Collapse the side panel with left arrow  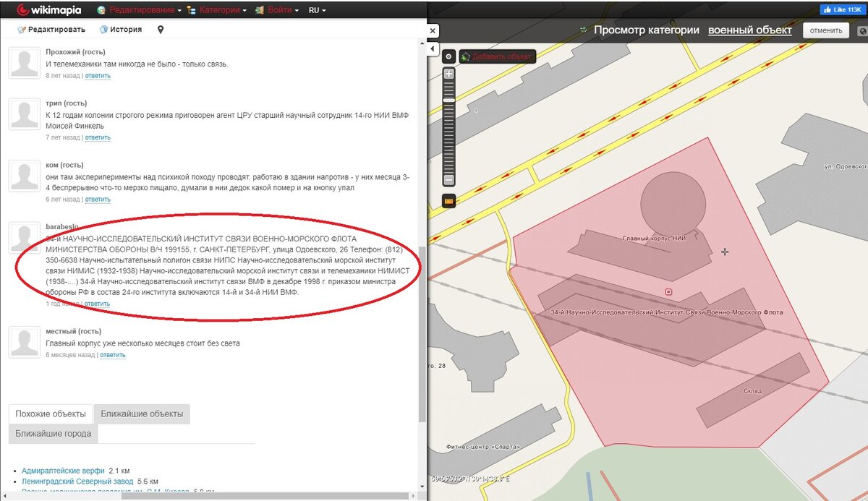point(433,49)
